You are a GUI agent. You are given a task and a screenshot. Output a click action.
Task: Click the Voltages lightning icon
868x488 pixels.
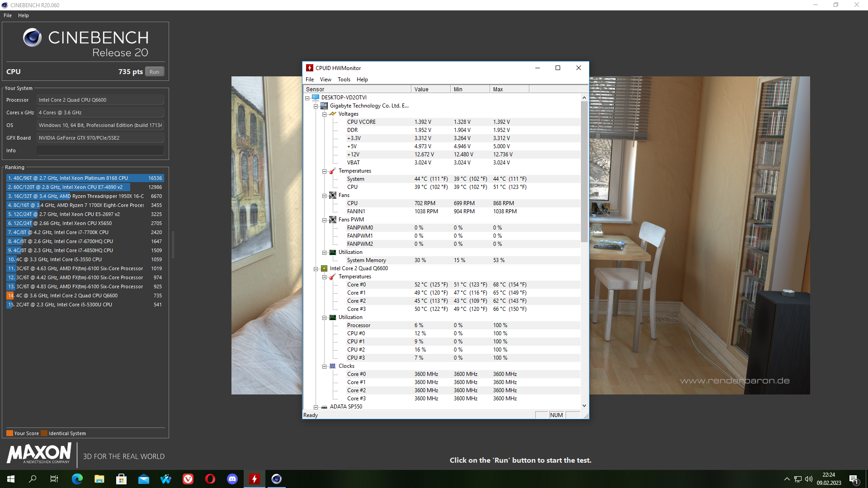pyautogui.click(x=333, y=114)
